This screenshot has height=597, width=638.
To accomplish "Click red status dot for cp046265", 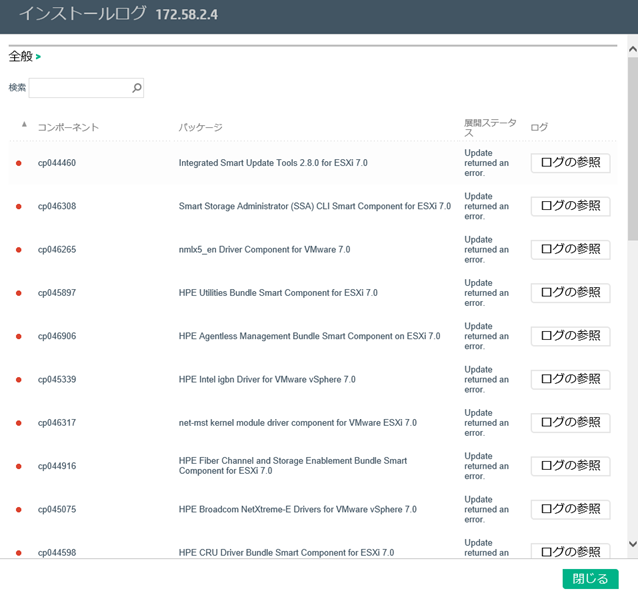I will point(19,250).
